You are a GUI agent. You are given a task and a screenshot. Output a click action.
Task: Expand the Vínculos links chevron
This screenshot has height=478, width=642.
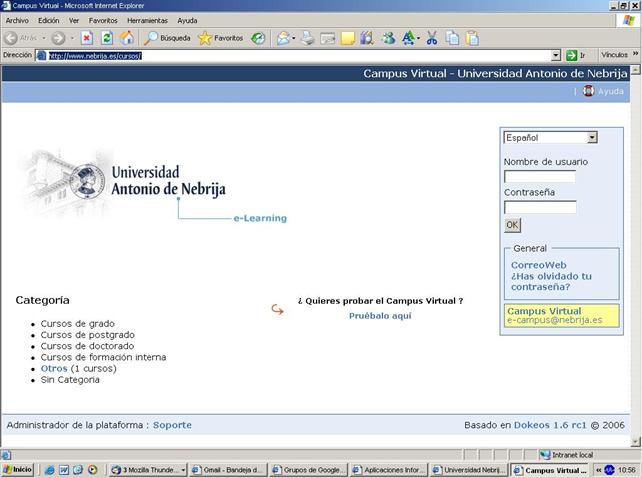[635, 54]
